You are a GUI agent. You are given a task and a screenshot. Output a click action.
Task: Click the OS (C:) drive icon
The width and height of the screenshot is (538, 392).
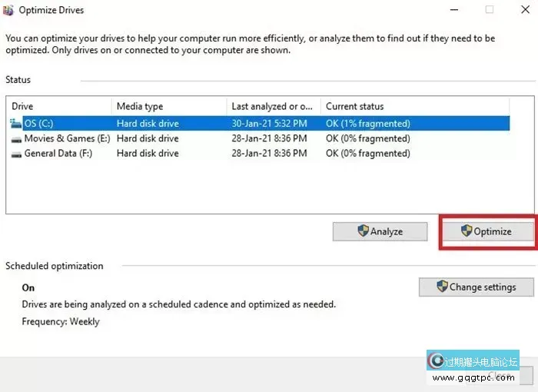pos(17,123)
